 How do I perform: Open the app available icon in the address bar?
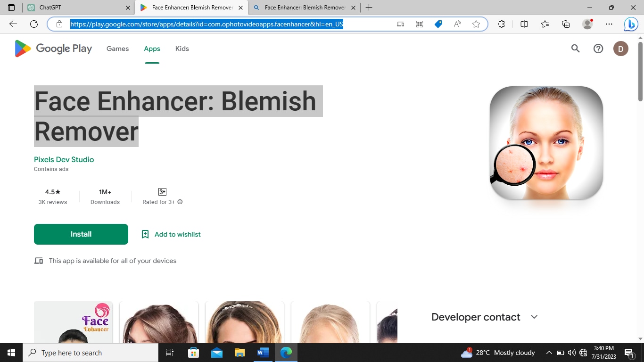click(x=401, y=24)
